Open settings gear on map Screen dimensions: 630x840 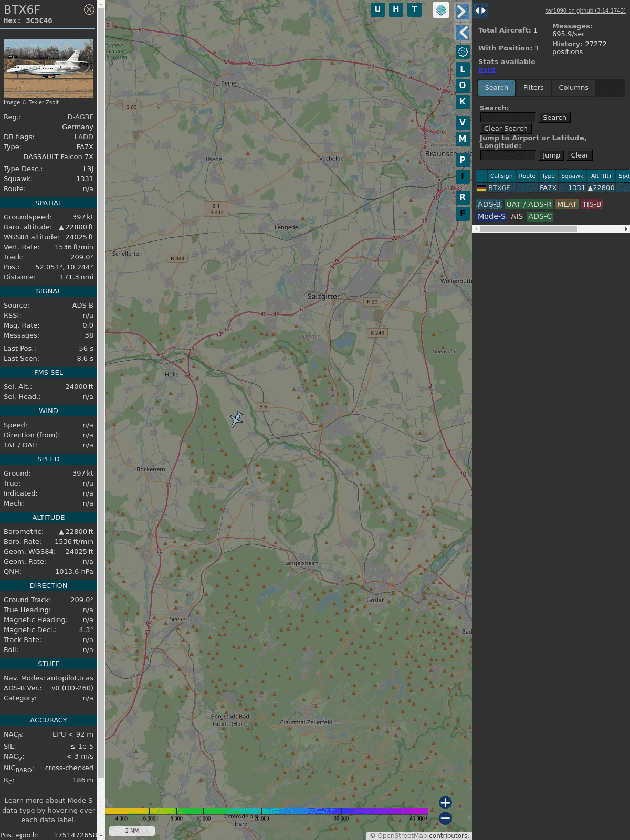tap(463, 51)
